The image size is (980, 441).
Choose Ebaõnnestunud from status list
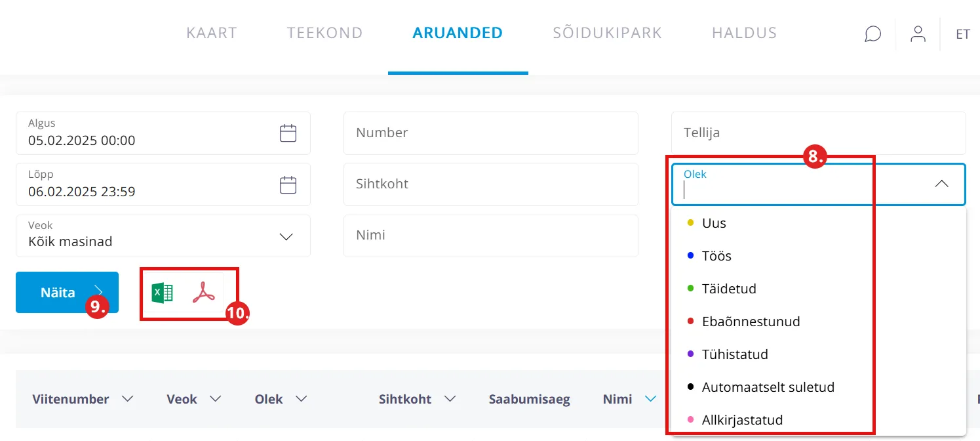point(751,322)
